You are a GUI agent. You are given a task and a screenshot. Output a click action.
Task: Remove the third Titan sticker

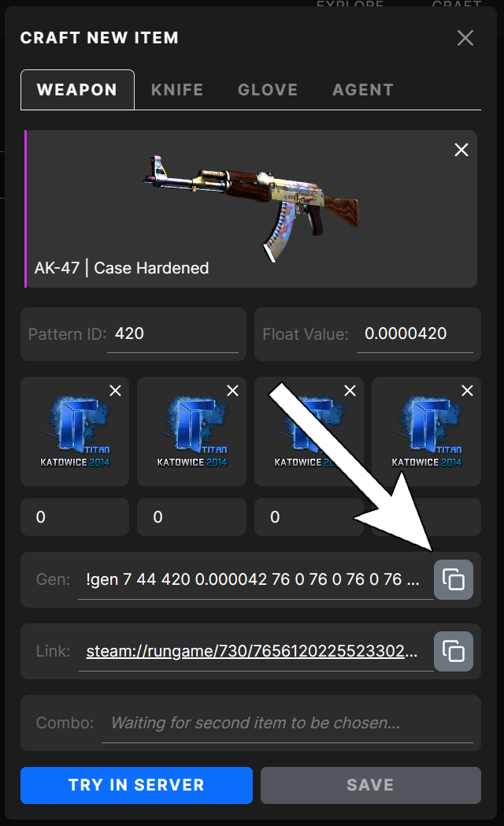pos(350,390)
